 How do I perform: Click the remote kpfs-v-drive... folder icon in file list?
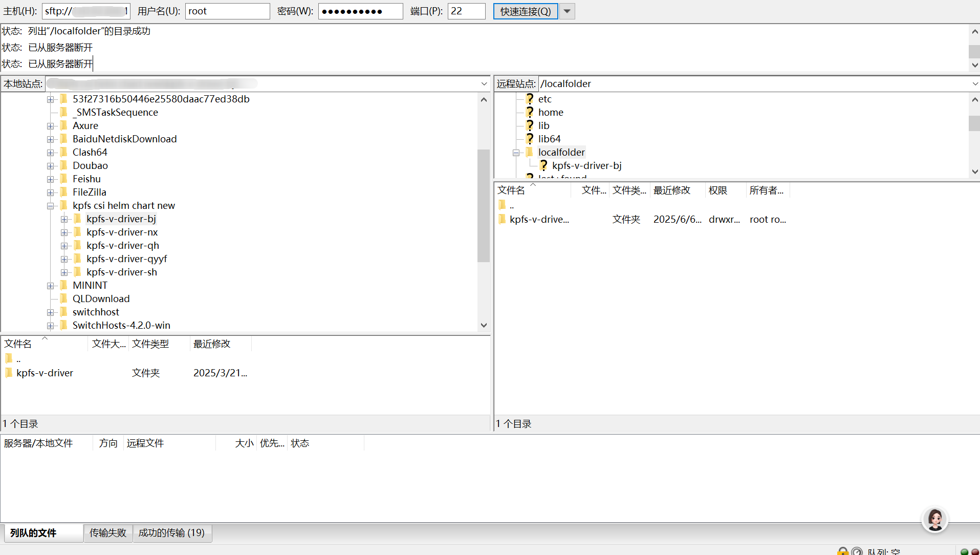[x=502, y=219]
